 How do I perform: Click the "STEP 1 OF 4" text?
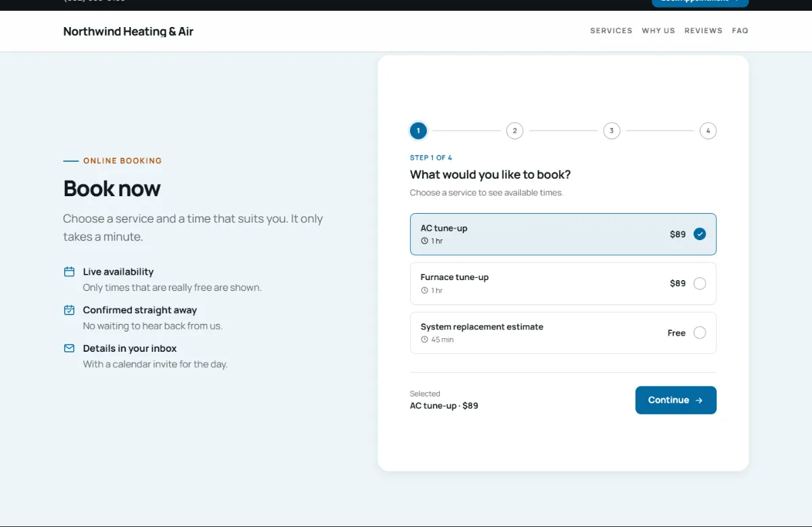pyautogui.click(x=431, y=158)
